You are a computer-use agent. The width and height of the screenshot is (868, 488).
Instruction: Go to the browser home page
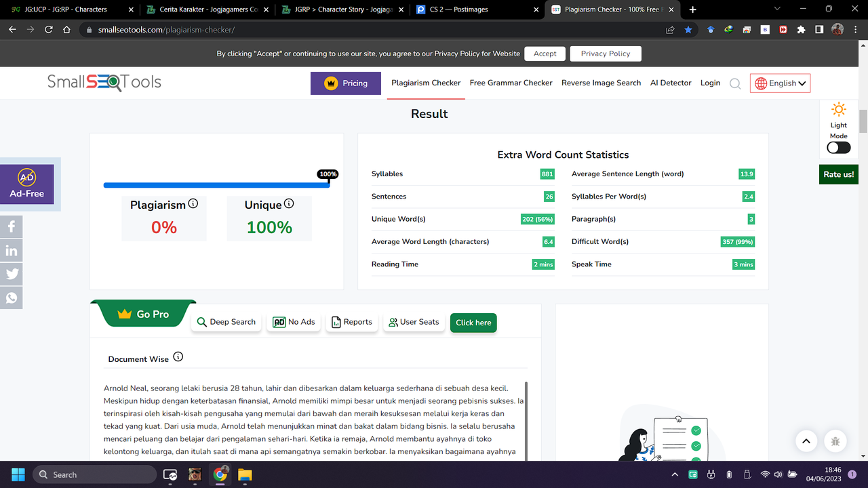pos(66,30)
